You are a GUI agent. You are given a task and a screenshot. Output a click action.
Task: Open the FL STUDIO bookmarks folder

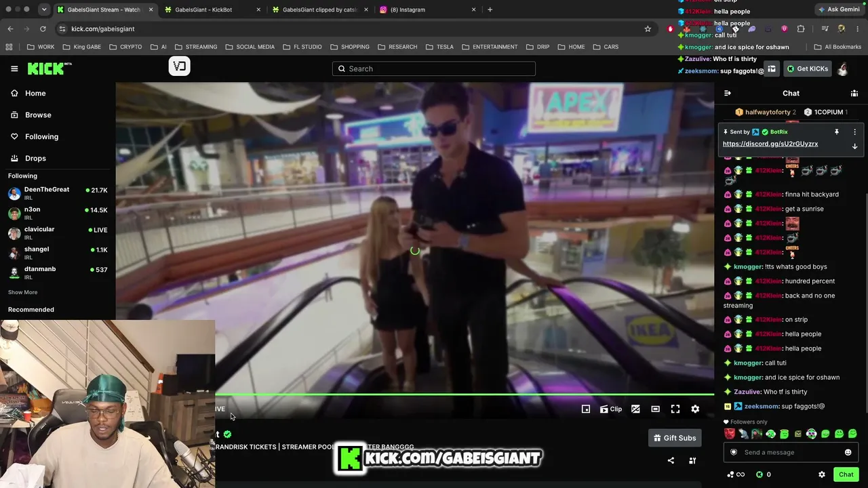[302, 47]
